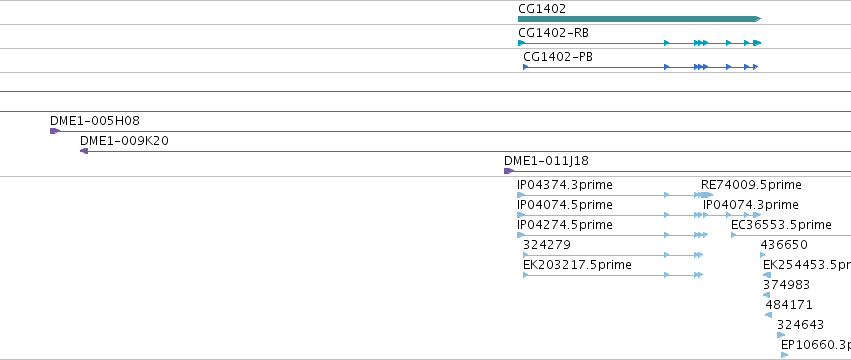Select the CG1402 gene bar
The image size is (851, 360).
click(639, 19)
